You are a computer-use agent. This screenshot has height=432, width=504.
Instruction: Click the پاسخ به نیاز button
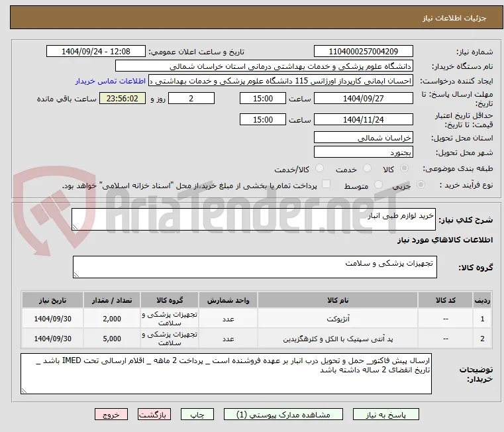pos(385,414)
